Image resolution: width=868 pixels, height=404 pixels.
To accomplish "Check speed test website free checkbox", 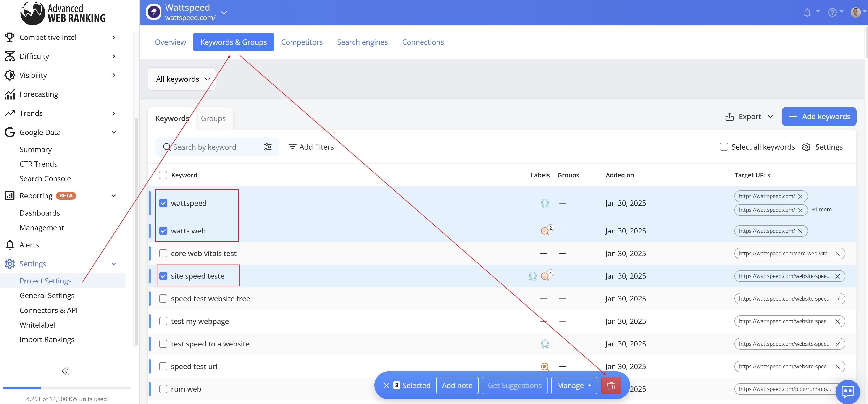I will pyautogui.click(x=163, y=299).
